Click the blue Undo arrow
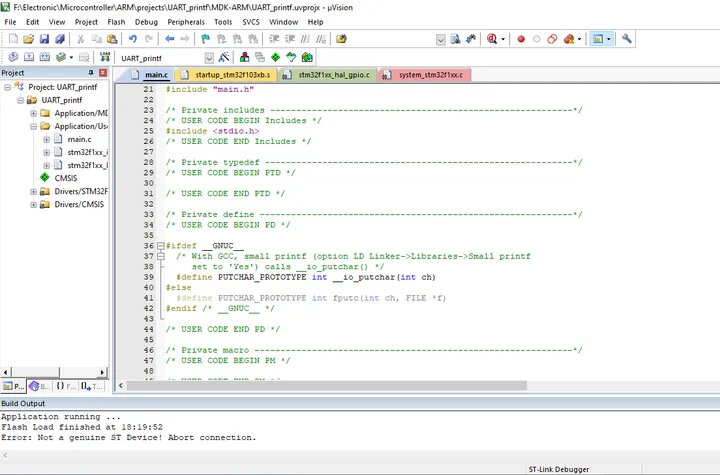This screenshot has width=720, height=475. (133, 39)
